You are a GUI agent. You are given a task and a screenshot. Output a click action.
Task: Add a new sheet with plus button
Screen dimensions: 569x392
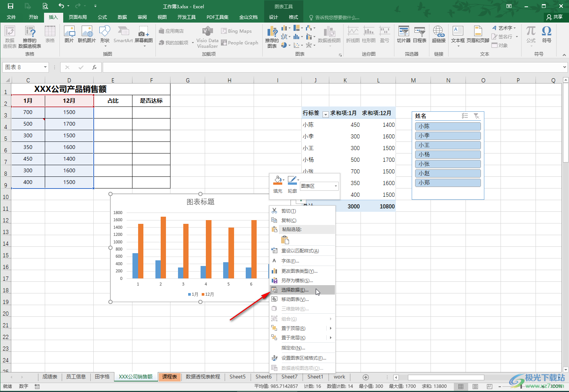[365, 377]
